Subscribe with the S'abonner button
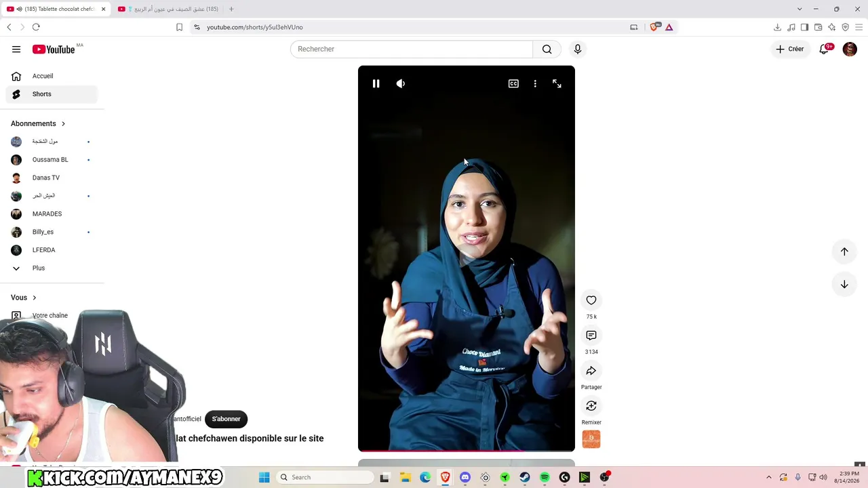The image size is (868, 488). (226, 419)
